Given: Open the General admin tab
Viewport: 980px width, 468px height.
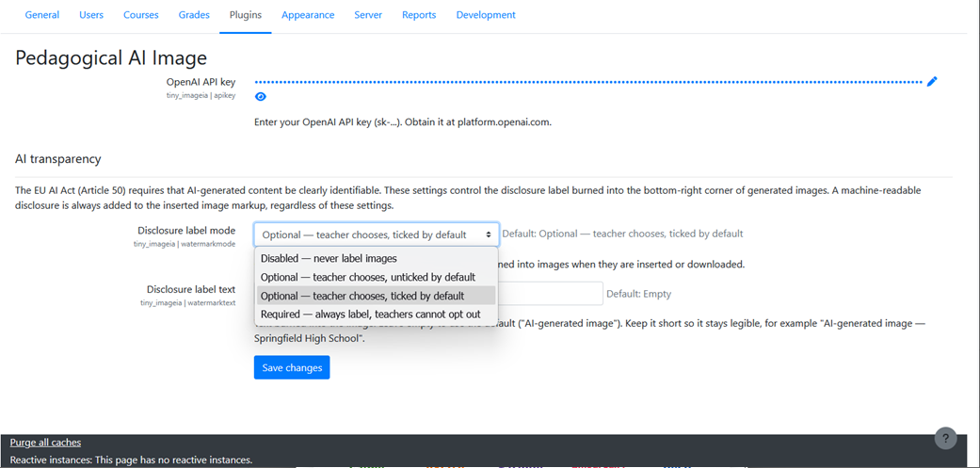Looking at the screenshot, I should (42, 15).
